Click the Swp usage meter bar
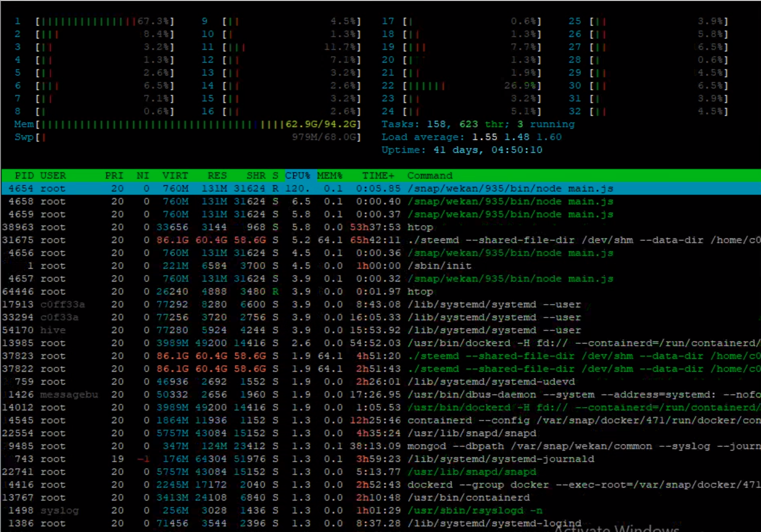761x532 pixels. (x=187, y=137)
